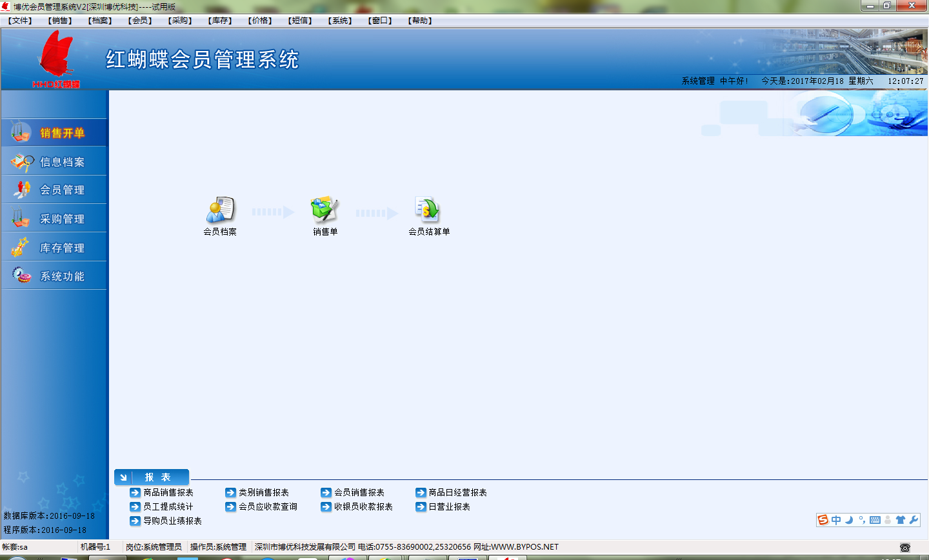The width and height of the screenshot is (929, 560).
Task: Toggle the IME punctuation mode icon
Action: click(862, 520)
